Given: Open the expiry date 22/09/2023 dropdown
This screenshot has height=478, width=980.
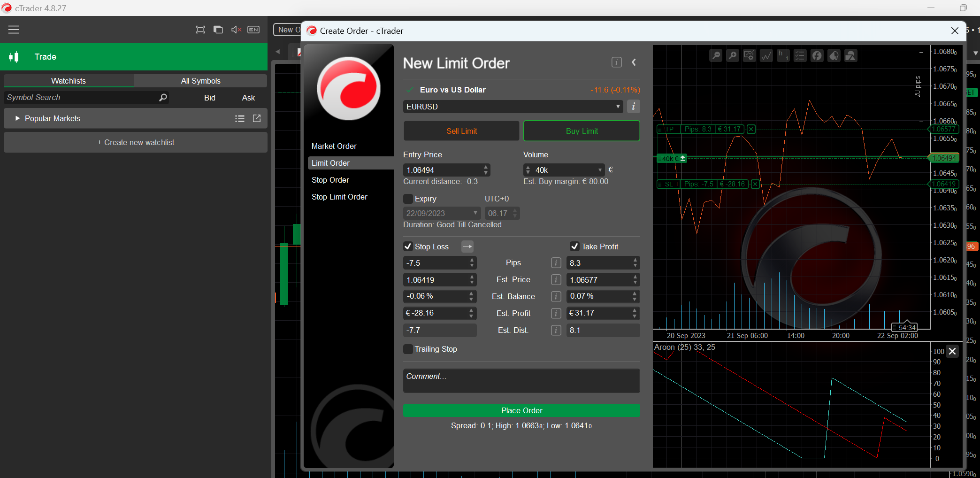Looking at the screenshot, I should (x=475, y=213).
